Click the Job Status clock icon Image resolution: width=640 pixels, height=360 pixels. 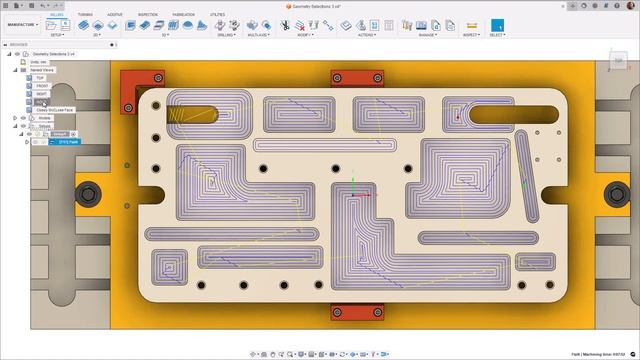pos(595,6)
